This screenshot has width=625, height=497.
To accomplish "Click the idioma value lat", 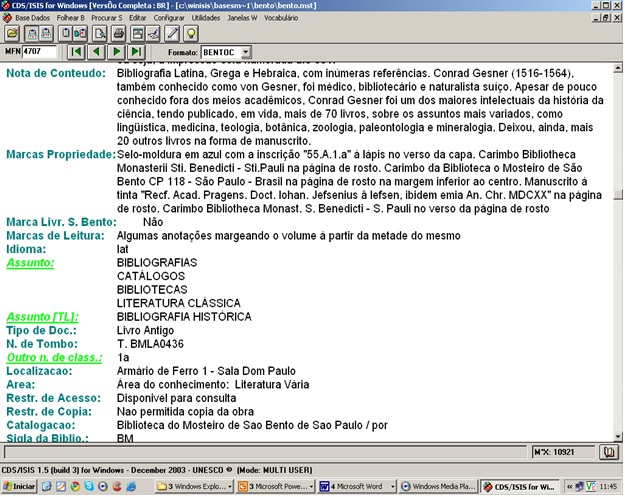I will pos(122,249).
